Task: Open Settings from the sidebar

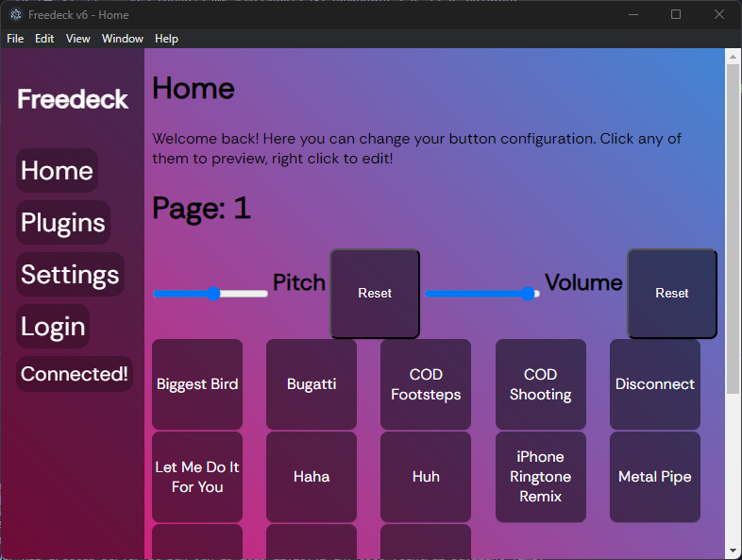Action: point(70,275)
